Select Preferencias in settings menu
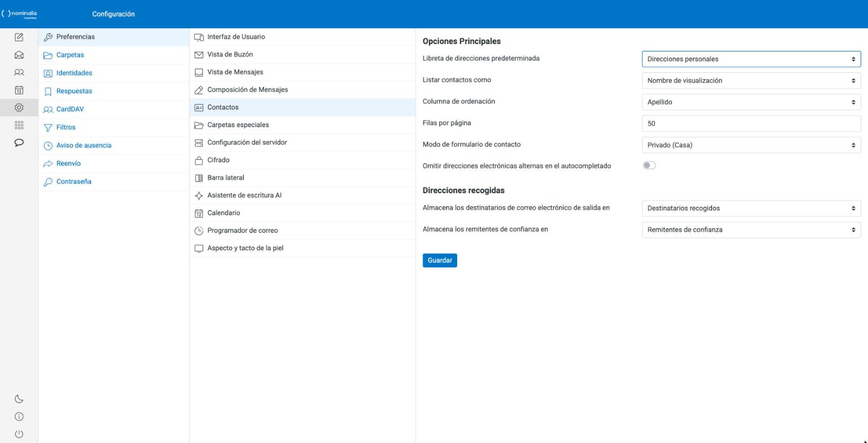868x443 pixels. [114, 37]
